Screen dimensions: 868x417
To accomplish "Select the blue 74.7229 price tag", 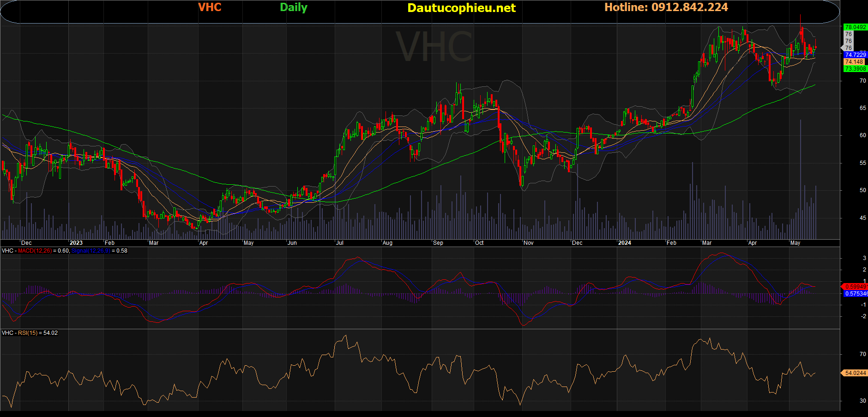I will coord(855,55).
